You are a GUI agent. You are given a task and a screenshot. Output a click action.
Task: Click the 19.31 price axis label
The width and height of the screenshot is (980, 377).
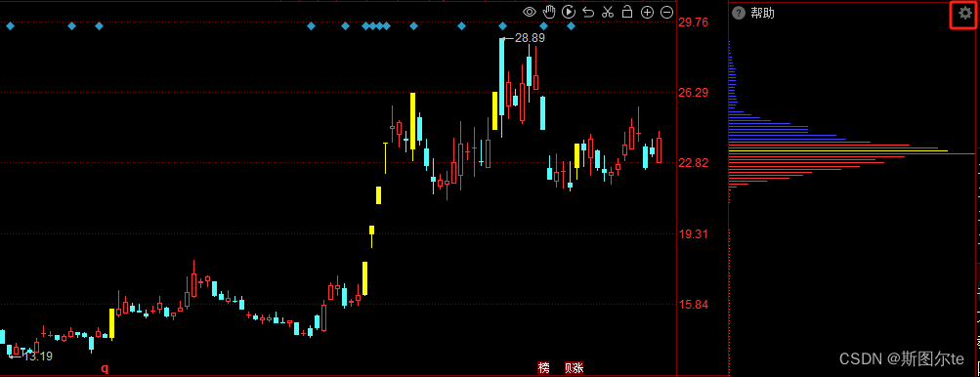pos(693,234)
